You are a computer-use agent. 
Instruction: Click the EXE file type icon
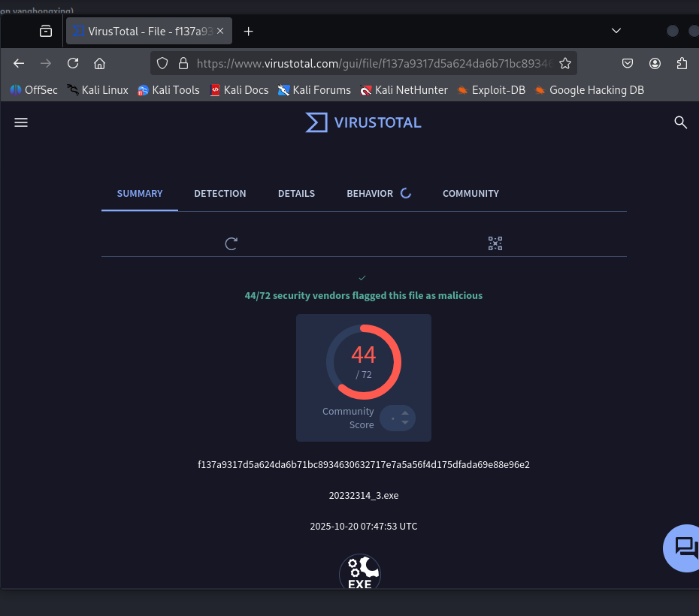click(x=360, y=572)
